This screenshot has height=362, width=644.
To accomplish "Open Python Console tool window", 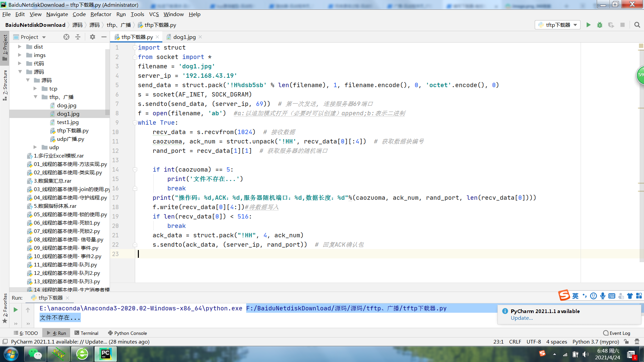I will tap(127, 333).
